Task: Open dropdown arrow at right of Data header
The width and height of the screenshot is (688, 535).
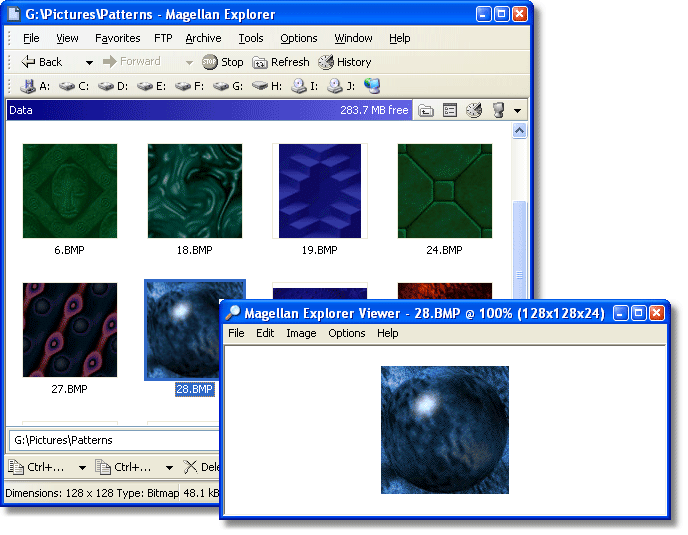Action: click(517, 110)
